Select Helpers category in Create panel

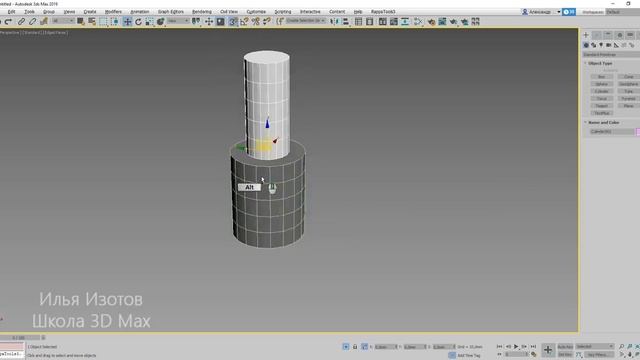coord(616,45)
